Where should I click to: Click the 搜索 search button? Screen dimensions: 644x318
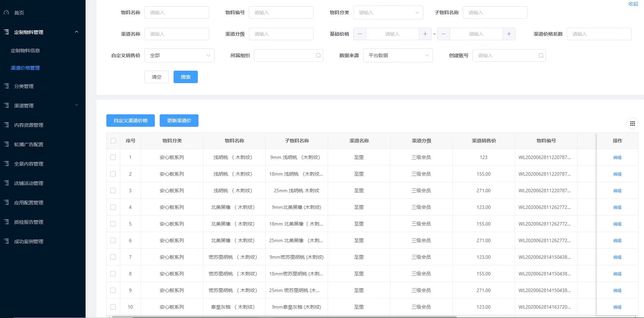click(x=186, y=77)
